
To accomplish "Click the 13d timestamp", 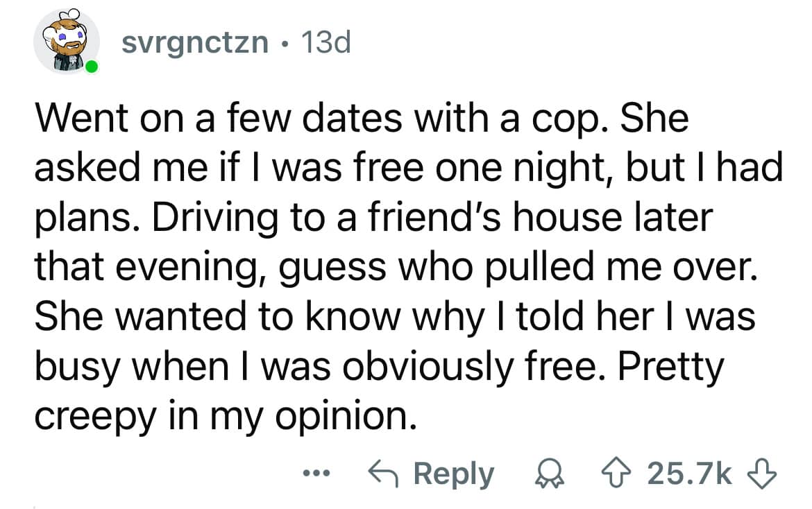I will [x=325, y=43].
